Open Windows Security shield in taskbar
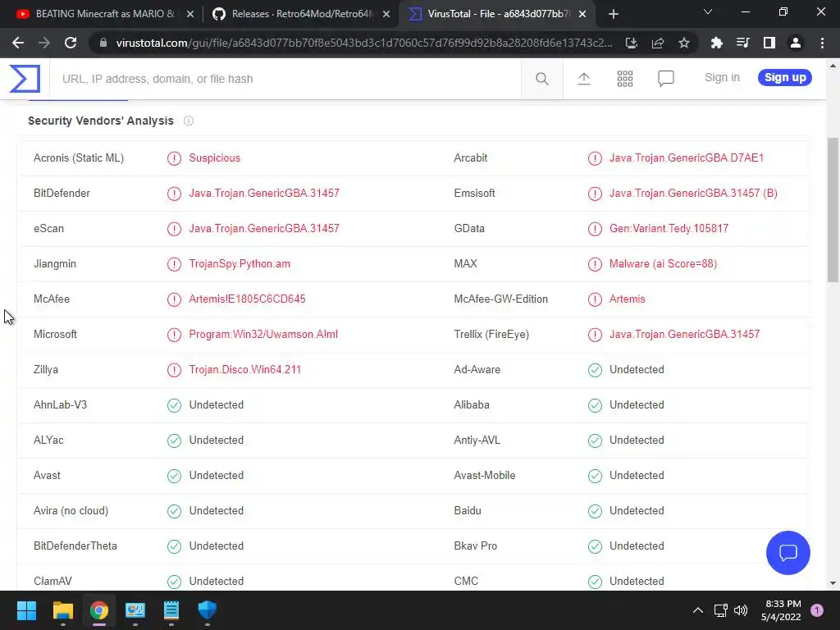Viewport: 840px width, 630px height. (x=208, y=610)
